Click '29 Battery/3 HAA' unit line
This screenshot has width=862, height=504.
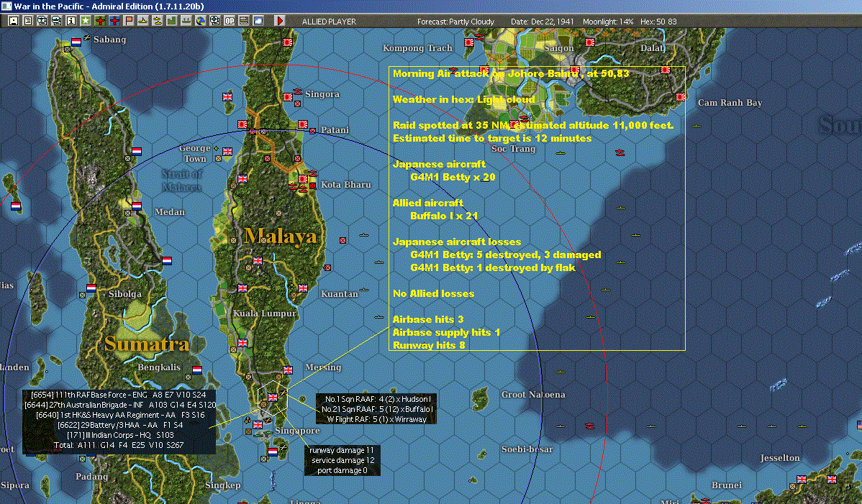click(x=120, y=425)
